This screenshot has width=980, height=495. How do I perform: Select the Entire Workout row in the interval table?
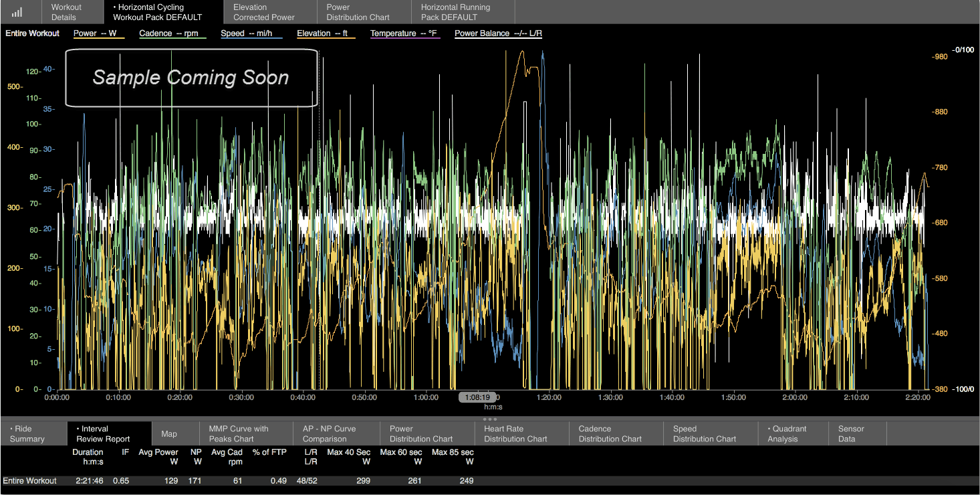pos(490,481)
